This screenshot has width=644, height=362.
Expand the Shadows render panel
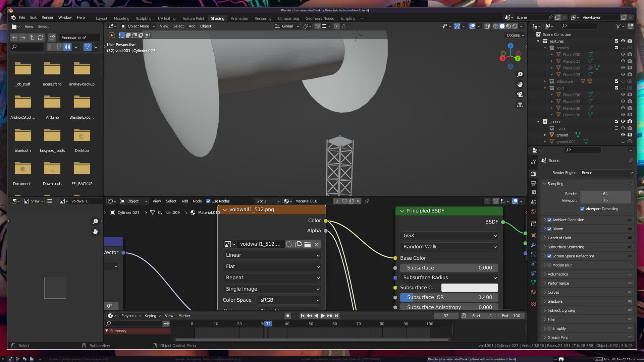pyautogui.click(x=555, y=301)
